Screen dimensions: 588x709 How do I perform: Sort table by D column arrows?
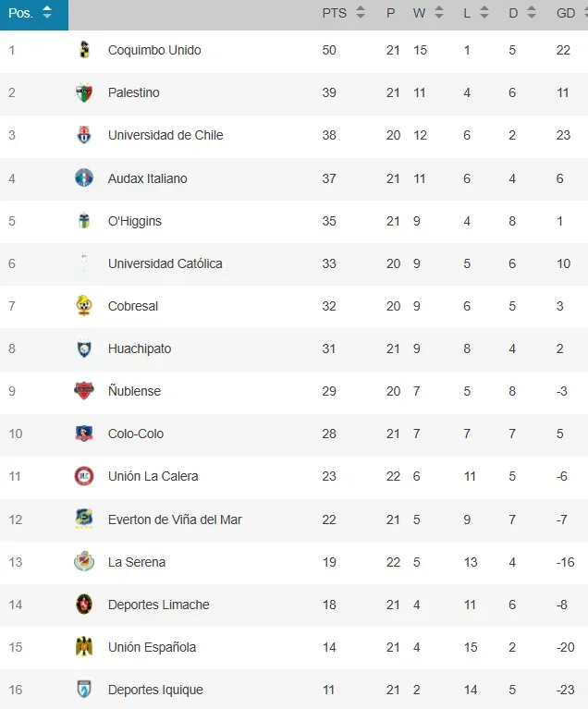tap(532, 12)
